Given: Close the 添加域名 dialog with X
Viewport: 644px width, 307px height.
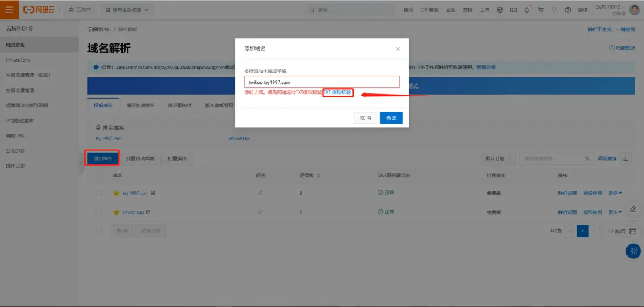Looking at the screenshot, I should click(398, 49).
